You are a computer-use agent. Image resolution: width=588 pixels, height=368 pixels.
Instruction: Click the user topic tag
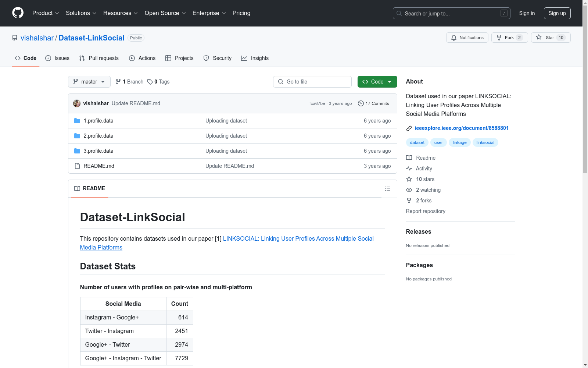click(x=438, y=142)
